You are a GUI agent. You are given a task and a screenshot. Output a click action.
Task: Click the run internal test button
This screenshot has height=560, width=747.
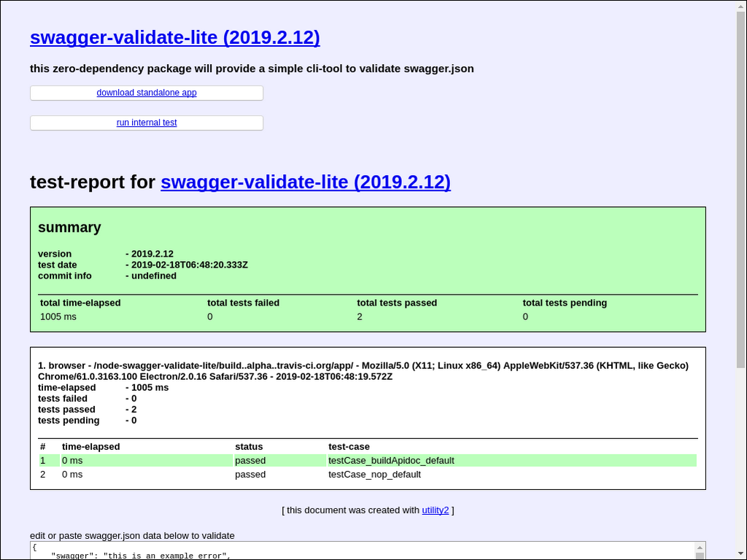click(x=146, y=122)
